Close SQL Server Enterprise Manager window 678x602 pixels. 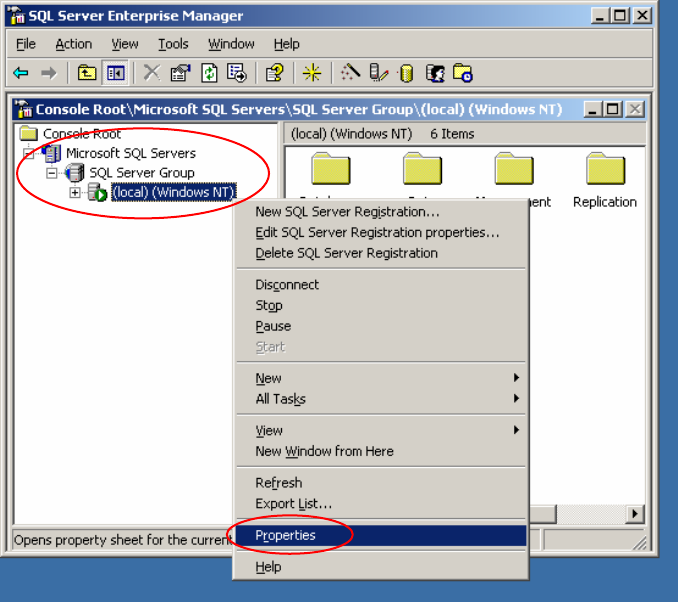642,16
